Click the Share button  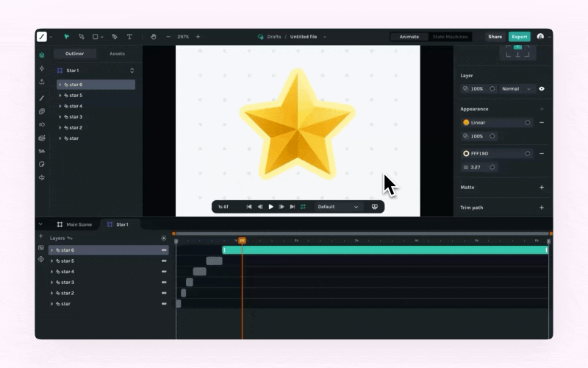[495, 37]
